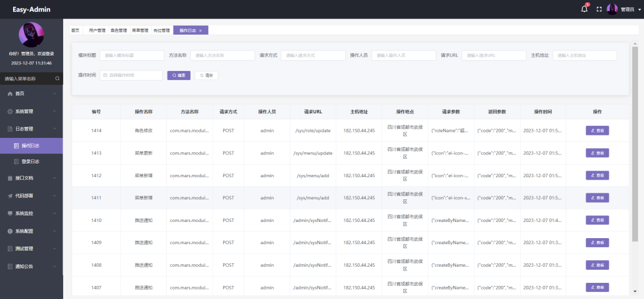Switch to the 首页 tab

tap(75, 30)
